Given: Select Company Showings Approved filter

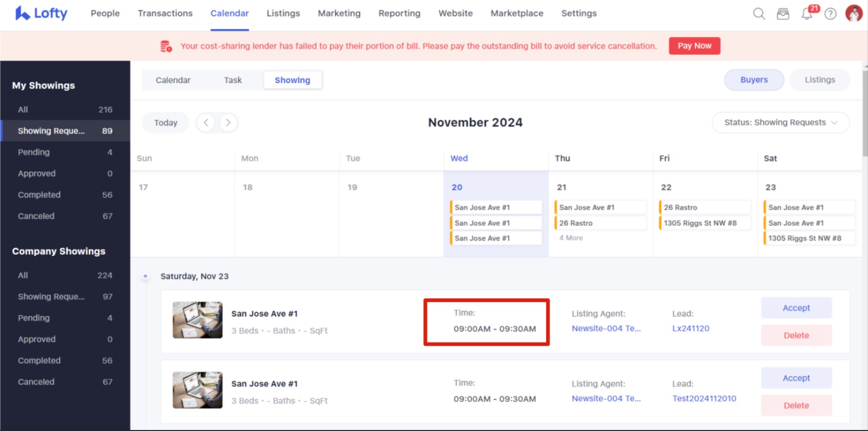Looking at the screenshot, I should point(65,339).
